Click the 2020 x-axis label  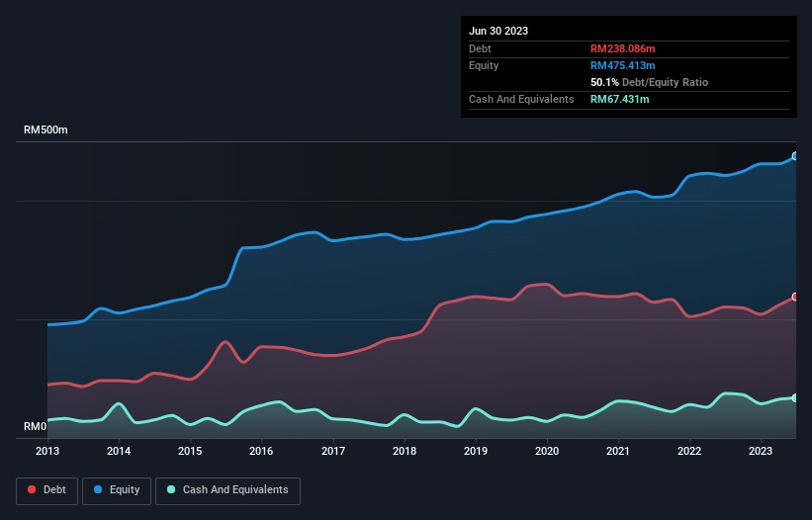[x=547, y=451]
